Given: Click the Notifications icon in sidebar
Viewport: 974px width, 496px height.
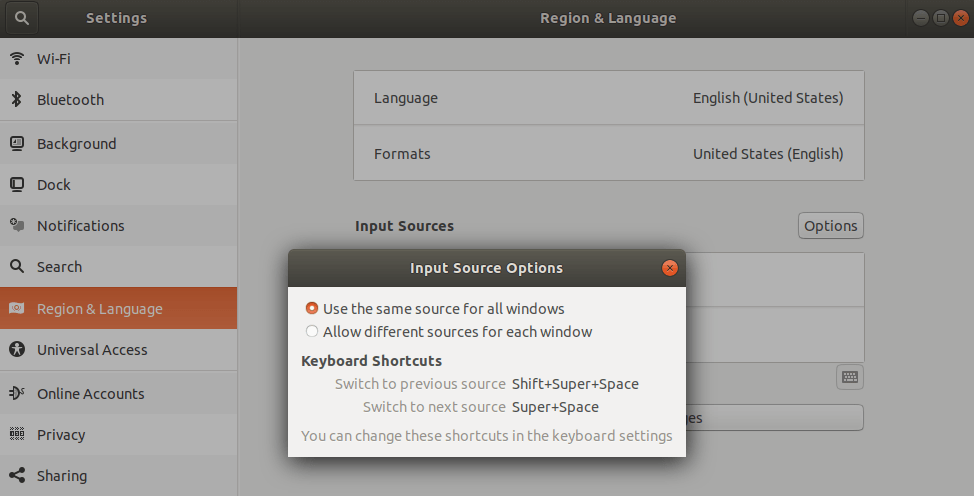Looking at the screenshot, I should click(x=17, y=225).
